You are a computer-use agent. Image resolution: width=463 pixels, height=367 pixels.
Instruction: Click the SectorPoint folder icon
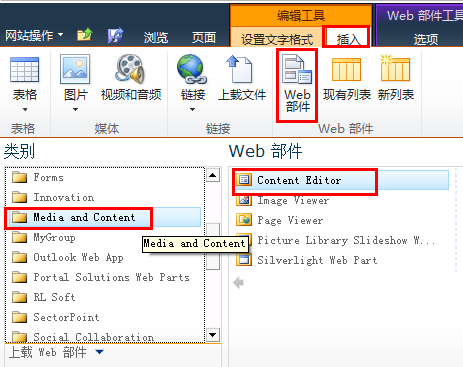19,317
